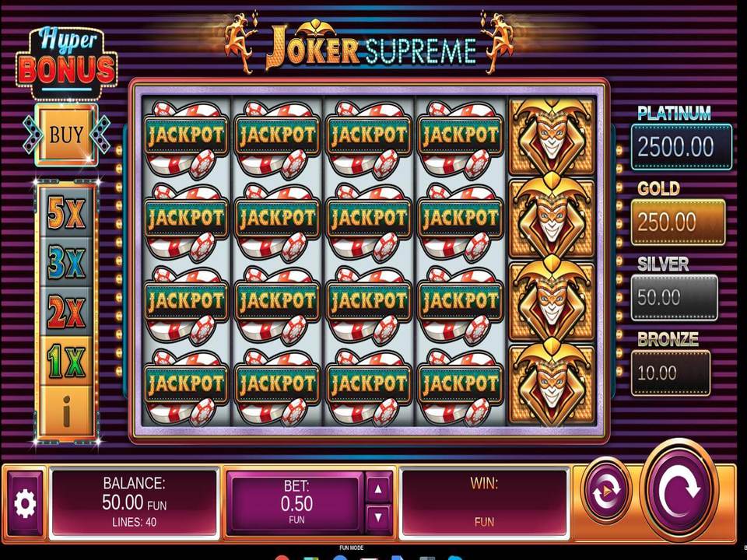Click the Balance display panel
Image resolution: width=747 pixels, height=560 pixels.
(x=134, y=503)
